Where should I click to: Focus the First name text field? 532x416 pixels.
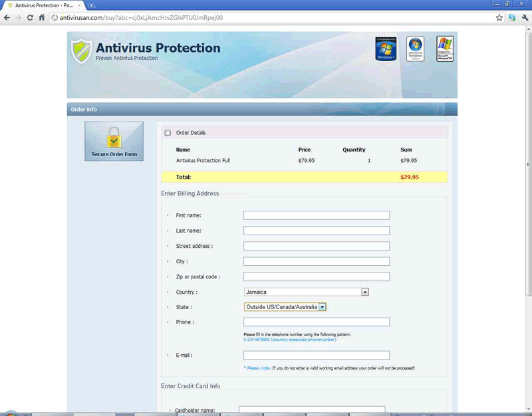[x=317, y=215]
